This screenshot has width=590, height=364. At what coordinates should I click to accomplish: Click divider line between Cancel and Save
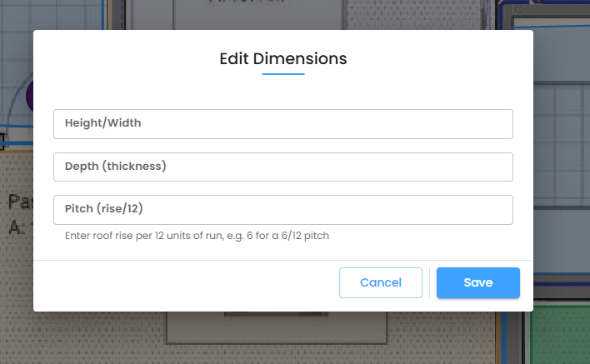pos(429,282)
